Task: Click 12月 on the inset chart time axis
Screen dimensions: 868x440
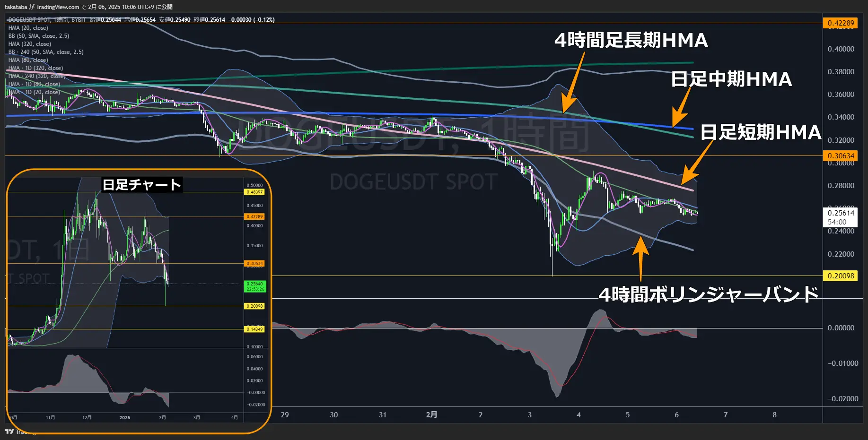Action: (87, 418)
